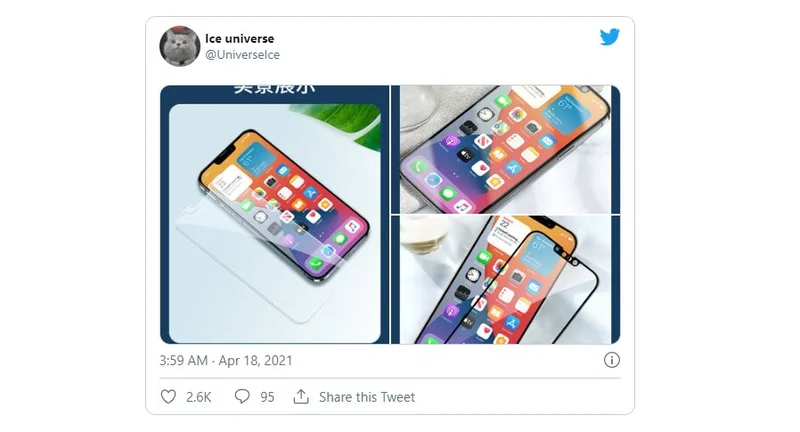Click the Chinese heading above the left photo
Image resolution: width=800 pixels, height=432 pixels.
(274, 89)
